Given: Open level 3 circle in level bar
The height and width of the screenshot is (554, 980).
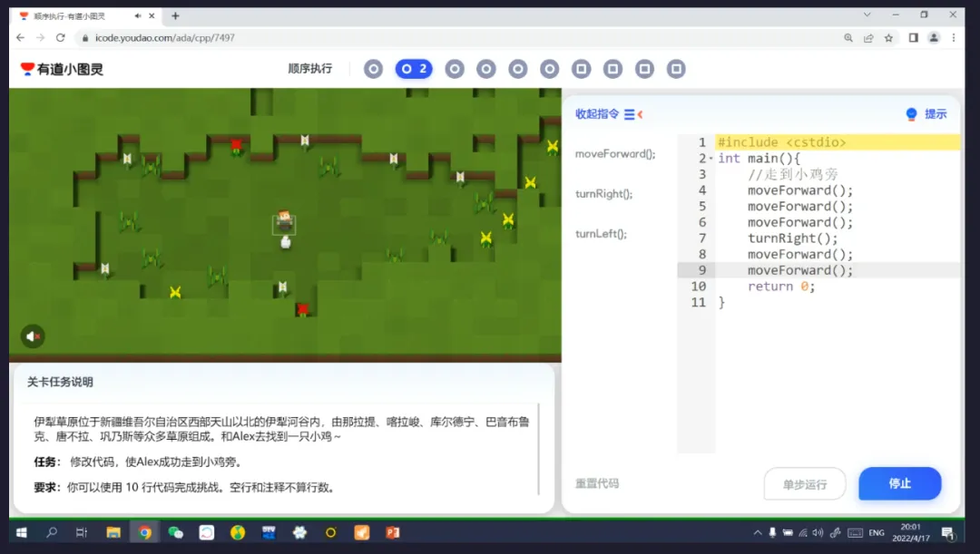Looking at the screenshot, I should (x=455, y=69).
